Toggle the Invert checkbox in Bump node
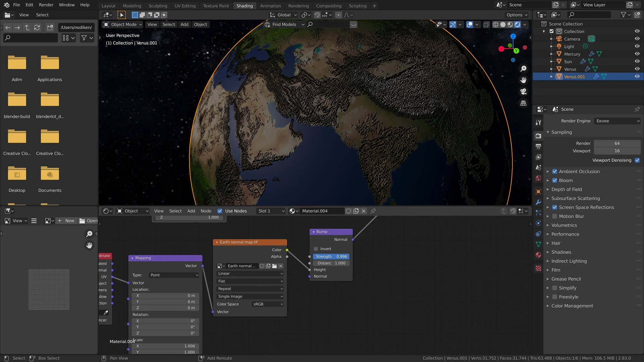644x362 pixels. [316, 249]
